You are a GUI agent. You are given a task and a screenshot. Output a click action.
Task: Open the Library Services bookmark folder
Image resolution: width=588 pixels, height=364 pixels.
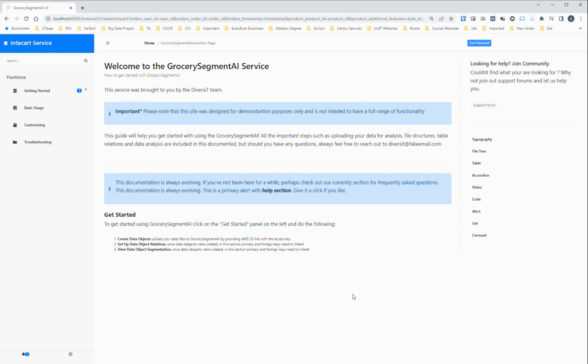click(x=346, y=28)
